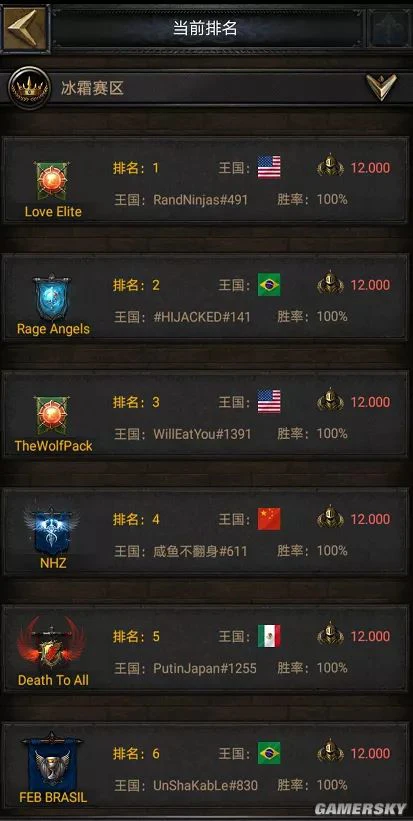Tap the upload arrow icon top right
Screen dimensions: 413x821
pos(390,28)
